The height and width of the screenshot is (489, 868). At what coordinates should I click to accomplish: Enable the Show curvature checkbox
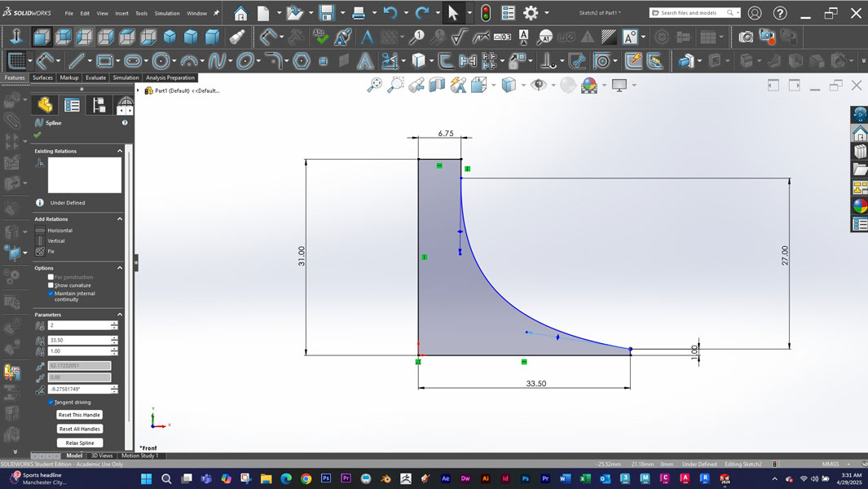(x=51, y=285)
